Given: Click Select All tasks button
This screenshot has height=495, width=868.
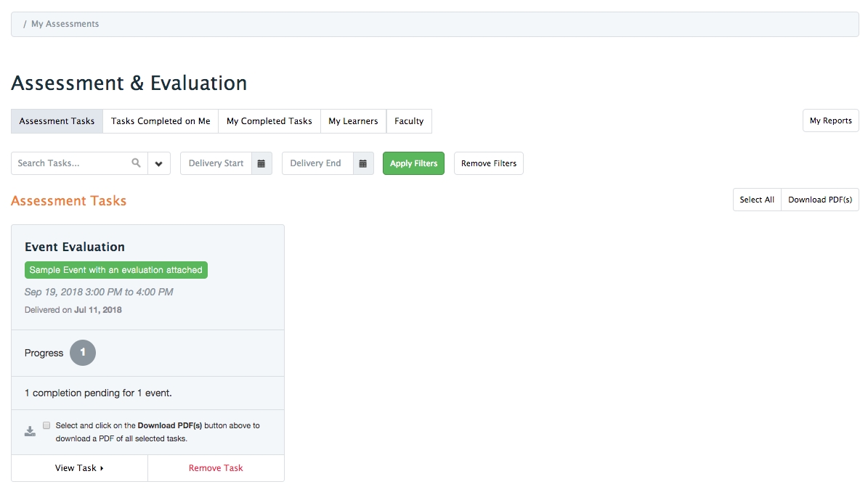Looking at the screenshot, I should 756,200.
